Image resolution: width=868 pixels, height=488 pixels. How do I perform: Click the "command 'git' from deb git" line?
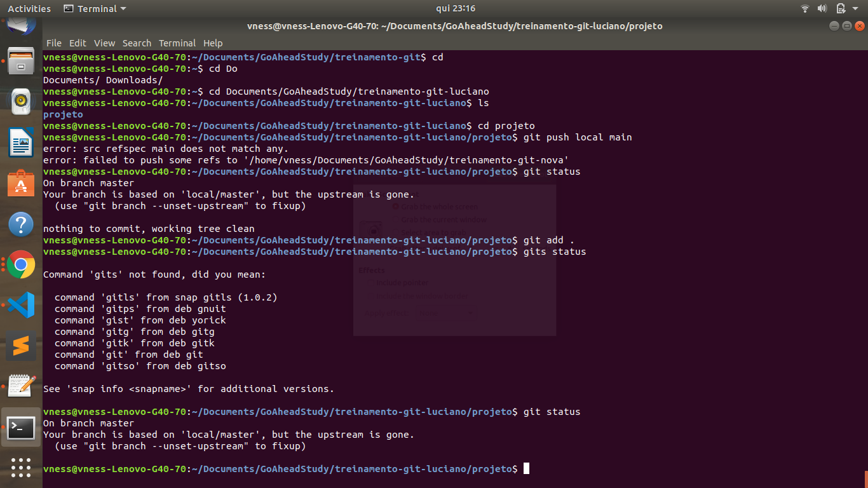tap(129, 355)
